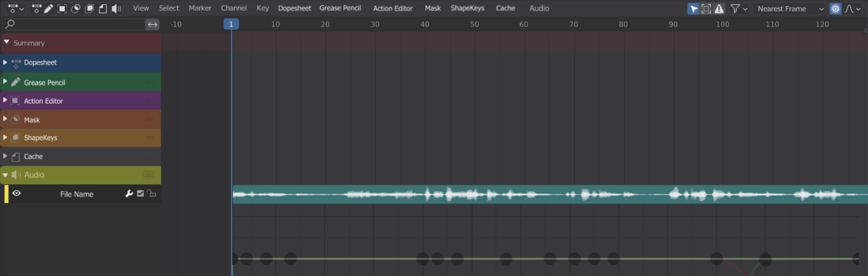
Task: Click grip handle on Action Editor channel
Action: 149,101
